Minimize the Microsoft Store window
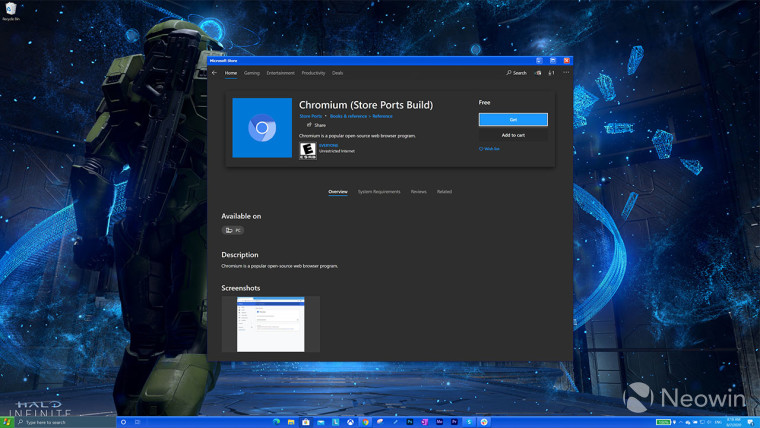 pos(539,61)
